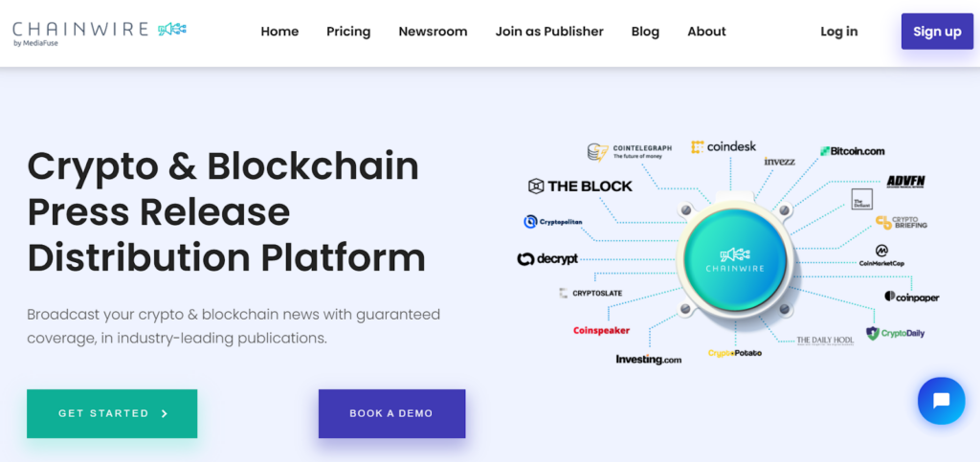Click the Bitcoin.com logo
The image size is (980, 462).
[x=852, y=151]
